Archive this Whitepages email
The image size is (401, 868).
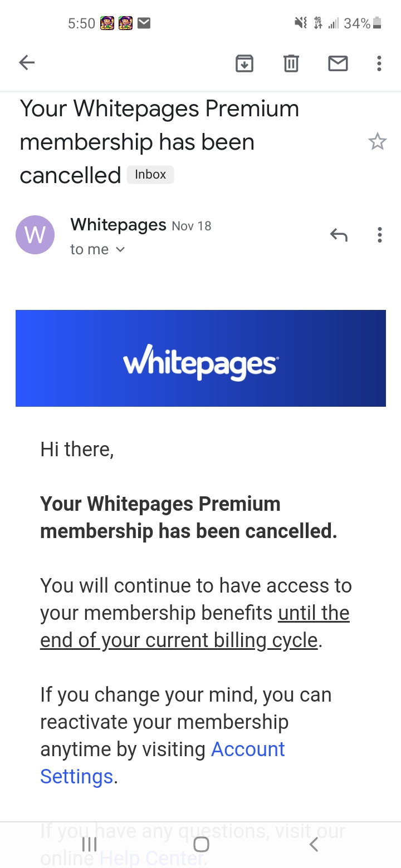click(244, 64)
